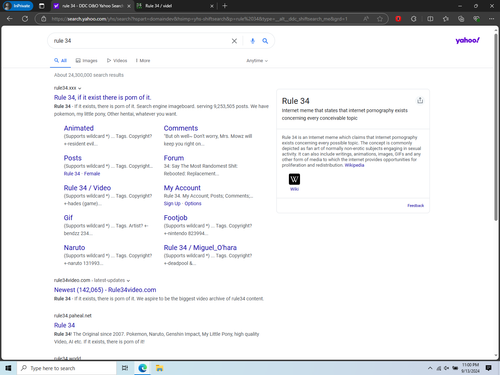Image resolution: width=500 pixels, height=375 pixels.
Task: Open the Browser essentials heart icon
Action: point(476,19)
